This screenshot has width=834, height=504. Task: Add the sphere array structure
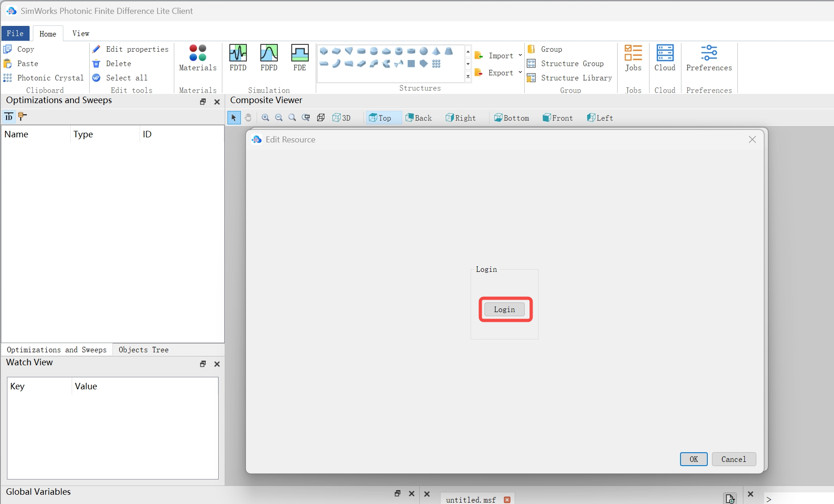click(x=436, y=63)
